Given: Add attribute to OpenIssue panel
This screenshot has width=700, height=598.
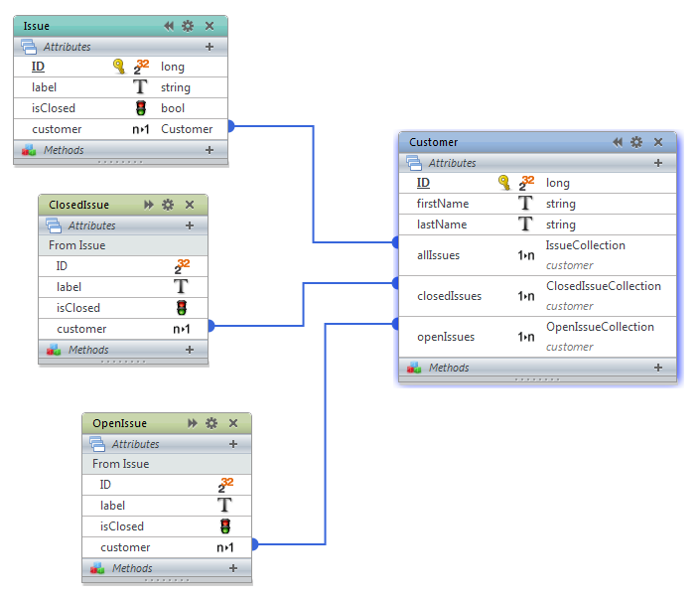Looking at the screenshot, I should coord(233,444).
